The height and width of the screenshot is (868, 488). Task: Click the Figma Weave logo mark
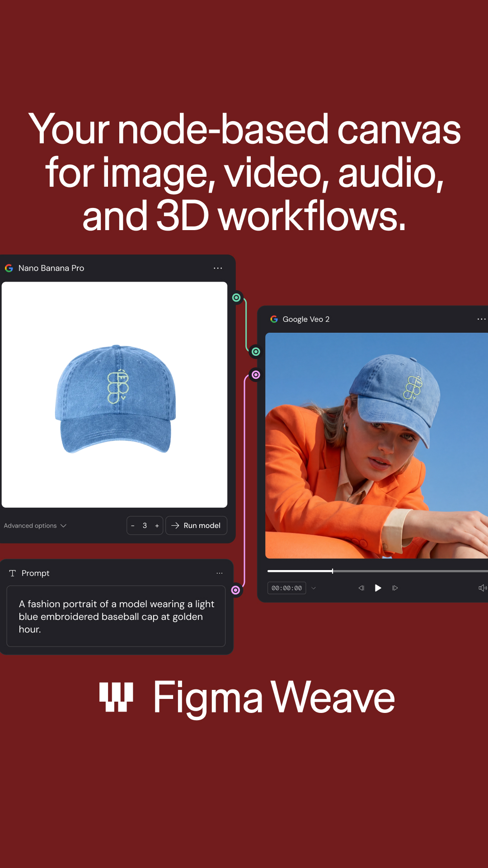pyautogui.click(x=116, y=697)
